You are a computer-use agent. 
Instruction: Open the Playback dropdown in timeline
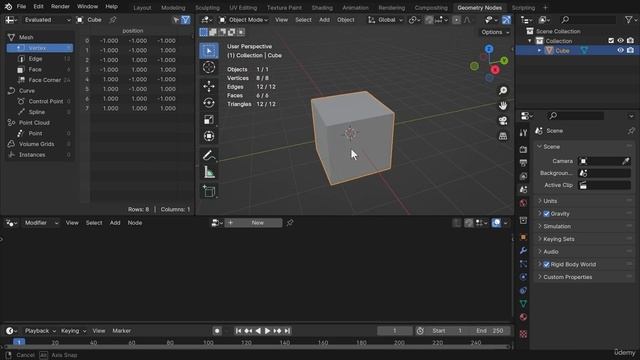click(40, 331)
